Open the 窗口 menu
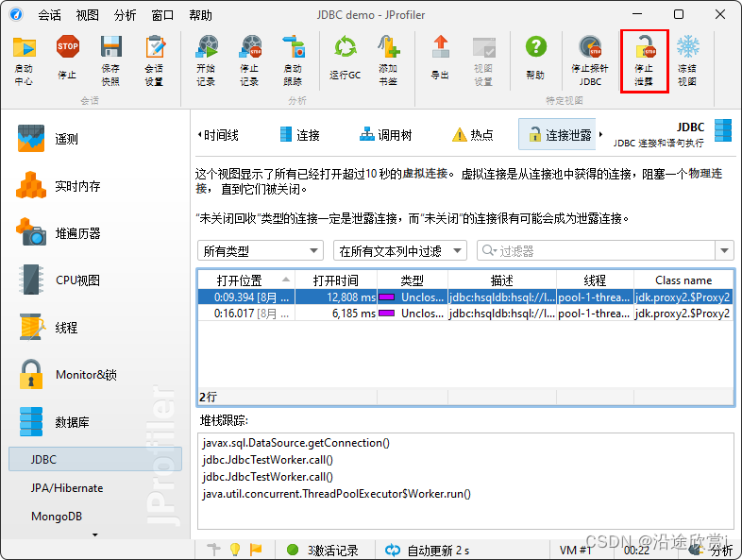Image resolution: width=742 pixels, height=560 pixels. [x=162, y=15]
